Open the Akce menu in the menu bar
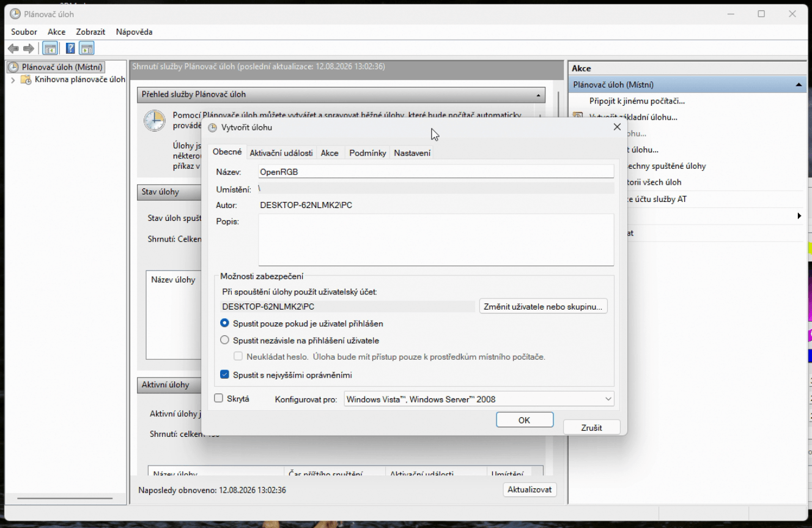The width and height of the screenshot is (812, 528). click(x=56, y=32)
